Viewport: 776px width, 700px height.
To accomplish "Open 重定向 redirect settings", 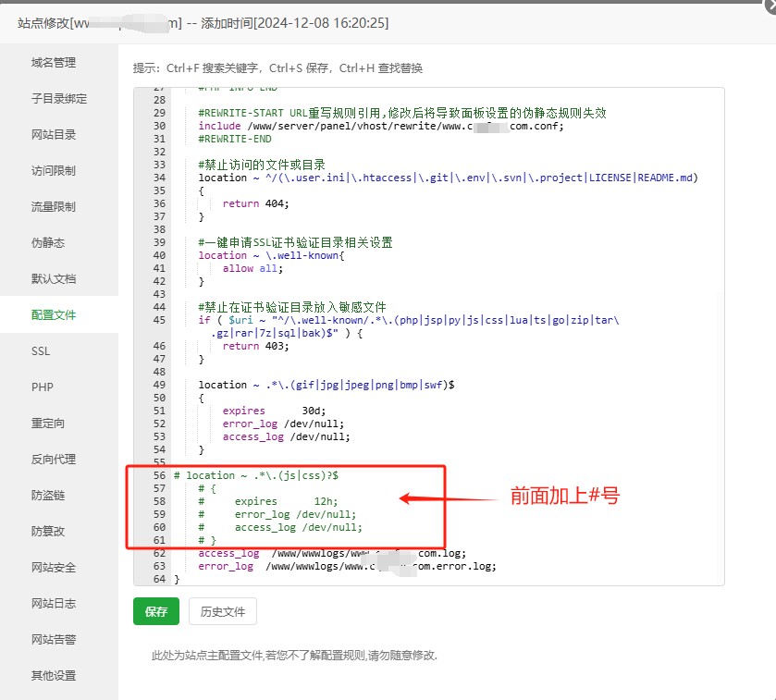I will 48,424.
